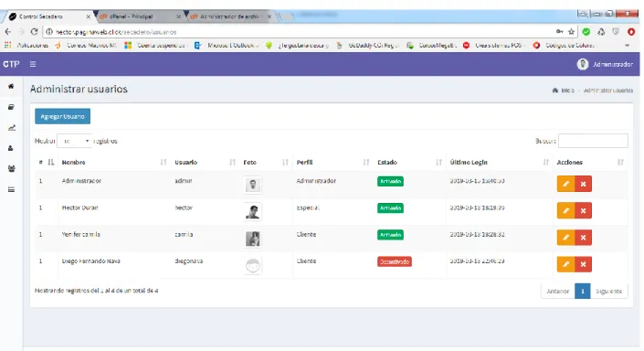Go to the Siguiente page
This screenshot has width=644, height=351.
[x=608, y=291]
